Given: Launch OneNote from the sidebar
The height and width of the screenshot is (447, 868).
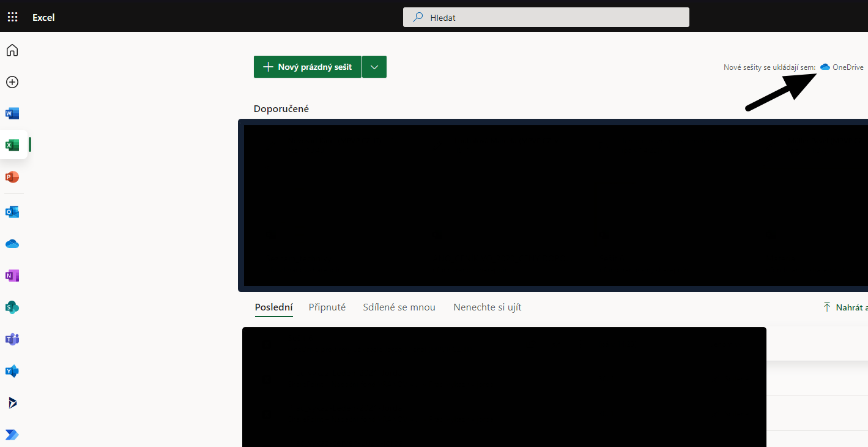Looking at the screenshot, I should pyautogui.click(x=12, y=276).
